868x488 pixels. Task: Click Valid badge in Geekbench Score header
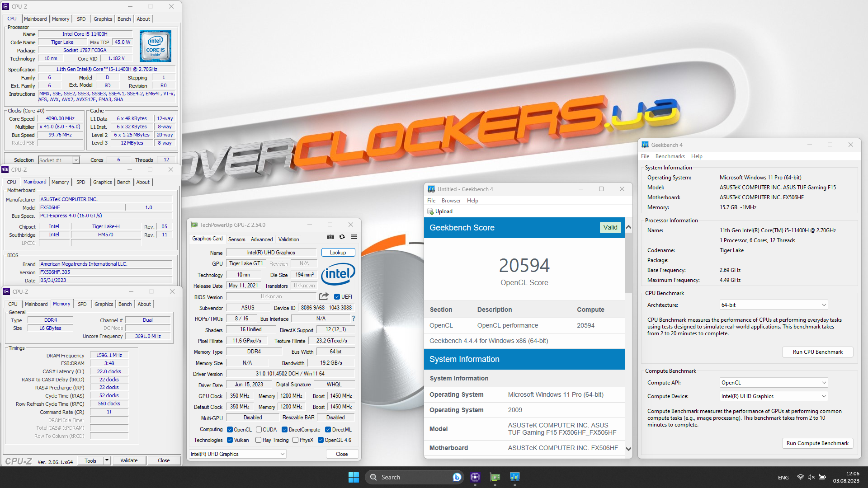pos(610,228)
